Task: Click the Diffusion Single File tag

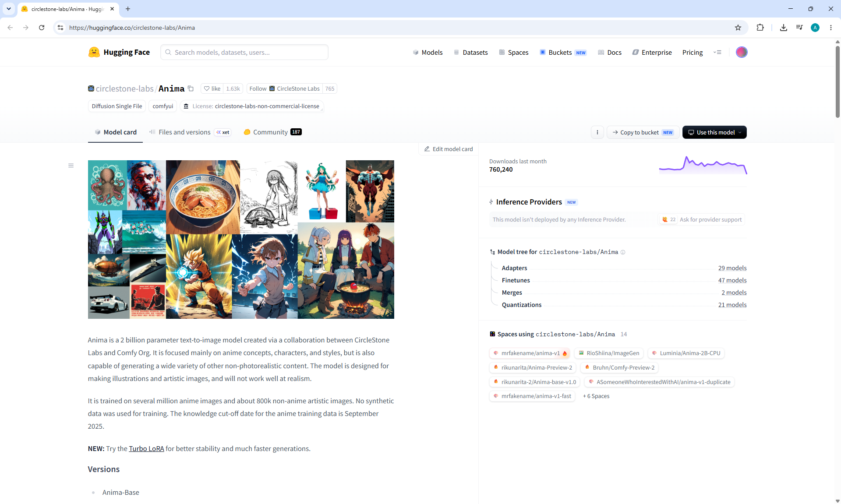Action: [117, 106]
